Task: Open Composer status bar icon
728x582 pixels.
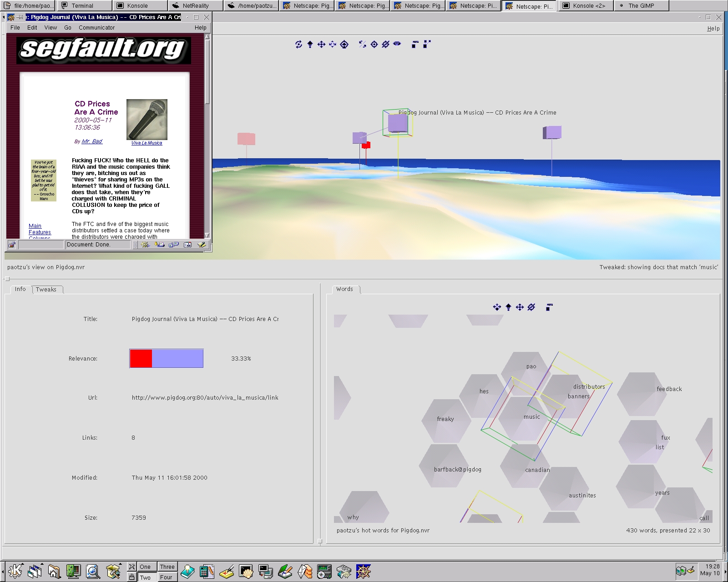Action: (x=202, y=245)
